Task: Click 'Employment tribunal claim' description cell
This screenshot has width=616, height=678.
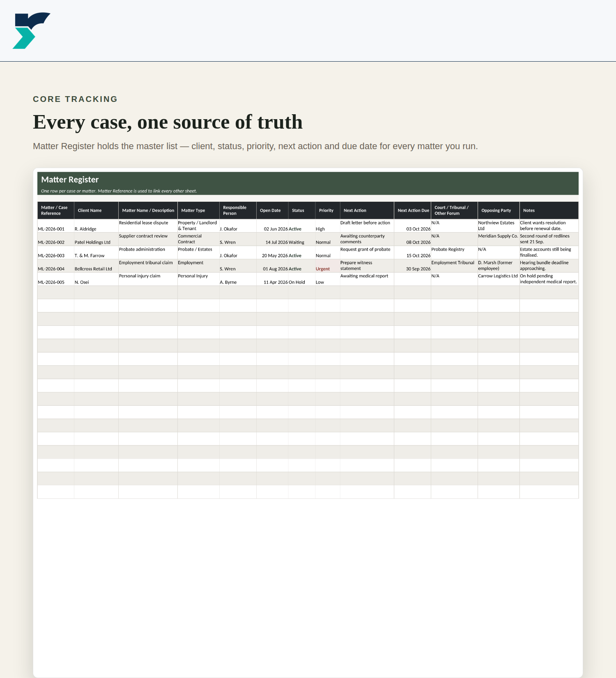Action: pyautogui.click(x=148, y=266)
